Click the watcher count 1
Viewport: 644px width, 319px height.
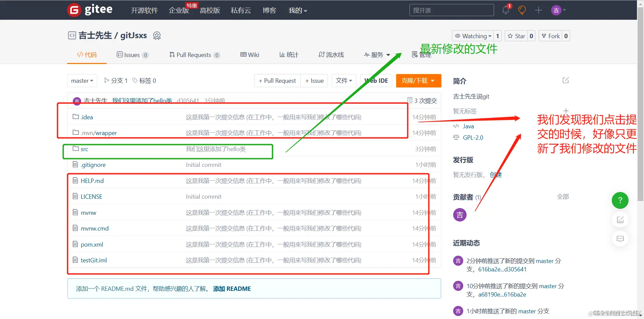pyautogui.click(x=497, y=36)
